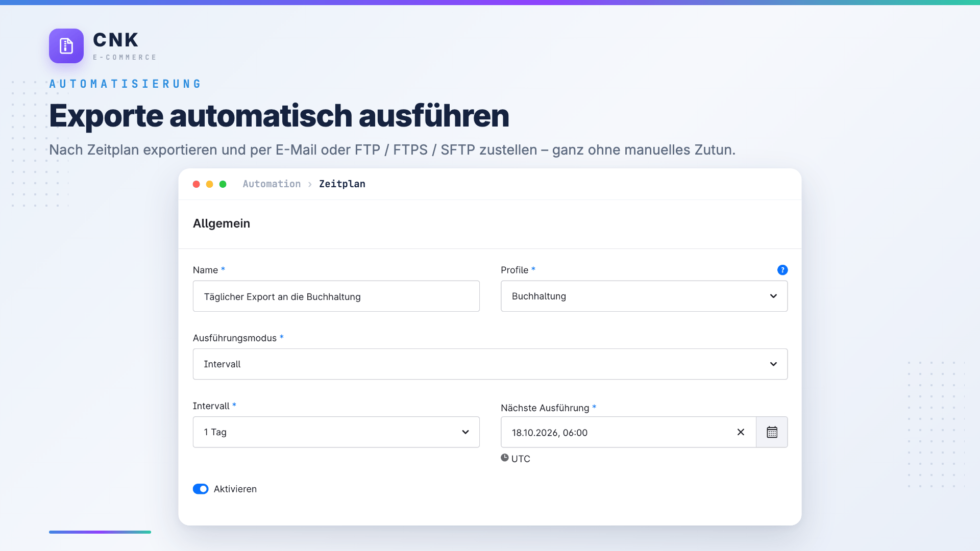Click the Nächste Ausführung field label
980x551 pixels.
(x=545, y=408)
